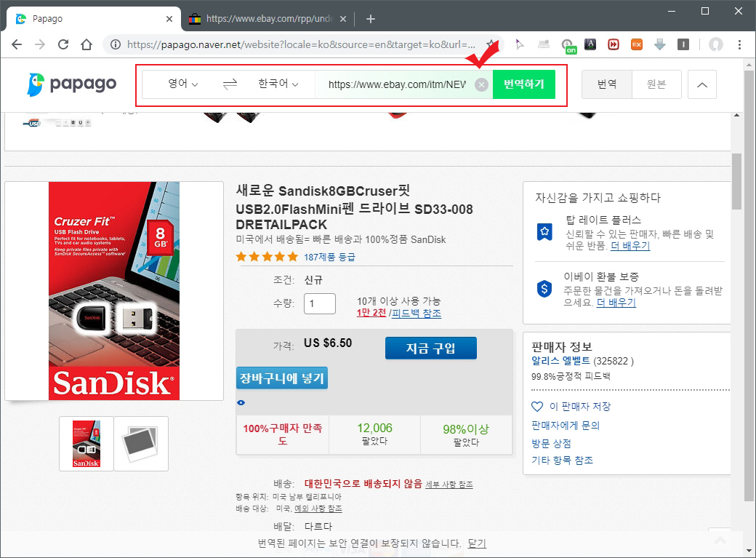Select the ebay.com/rpp browser tab

pos(268,19)
